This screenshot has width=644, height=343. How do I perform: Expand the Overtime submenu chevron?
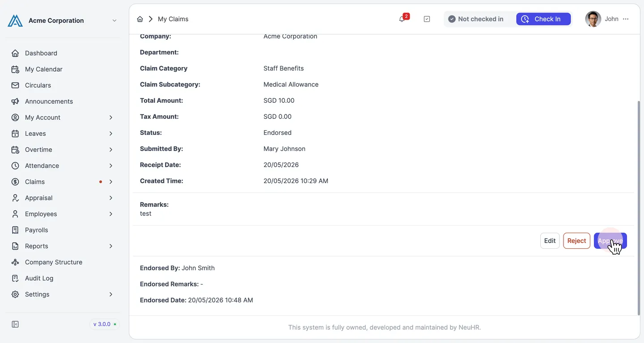point(111,150)
